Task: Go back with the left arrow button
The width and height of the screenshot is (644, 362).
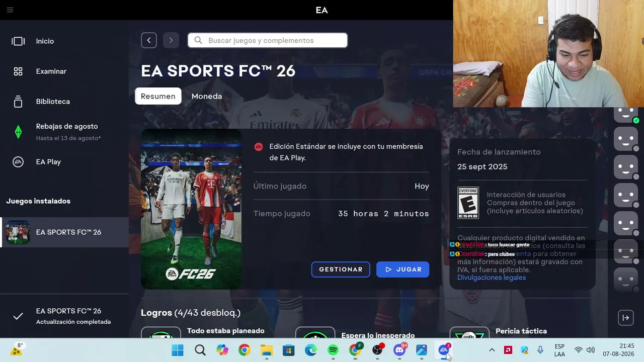Action: (149, 40)
